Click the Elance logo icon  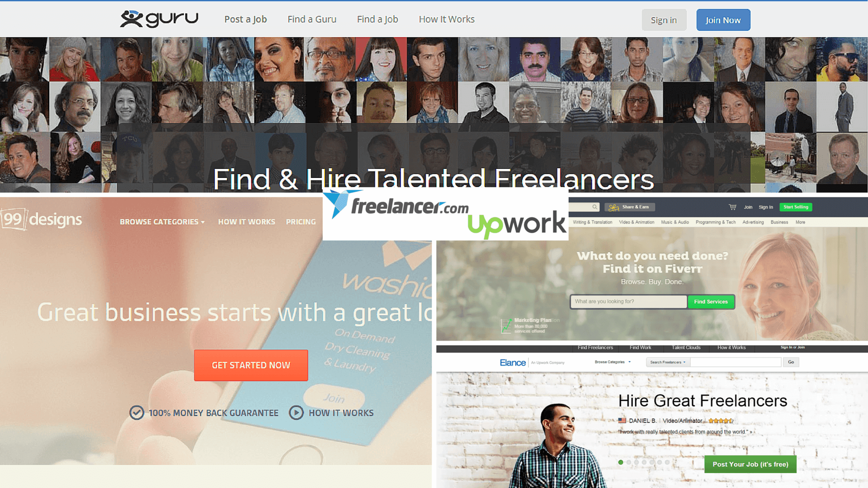click(x=511, y=362)
